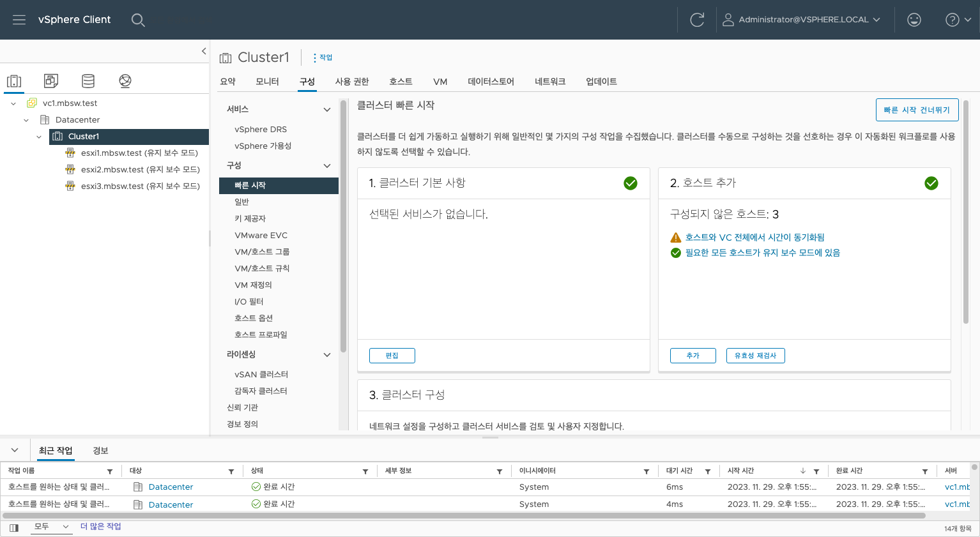Click the 빠른 시작 건너뛰기 button

click(917, 110)
